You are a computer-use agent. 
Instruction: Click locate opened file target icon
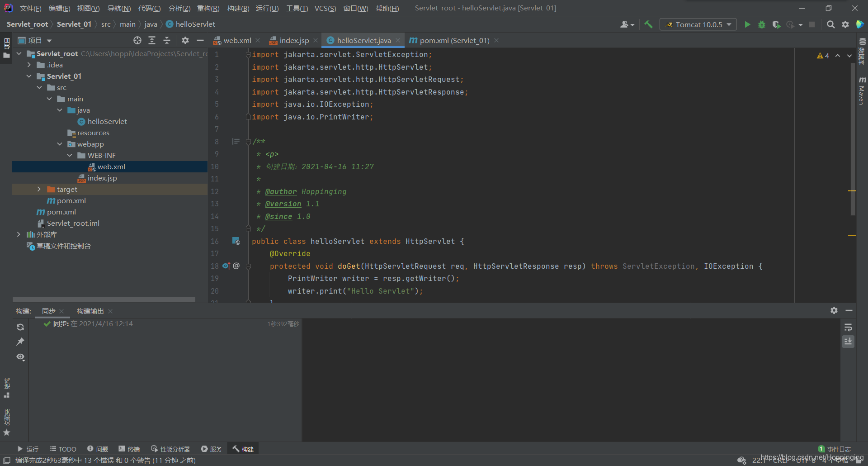(x=137, y=40)
